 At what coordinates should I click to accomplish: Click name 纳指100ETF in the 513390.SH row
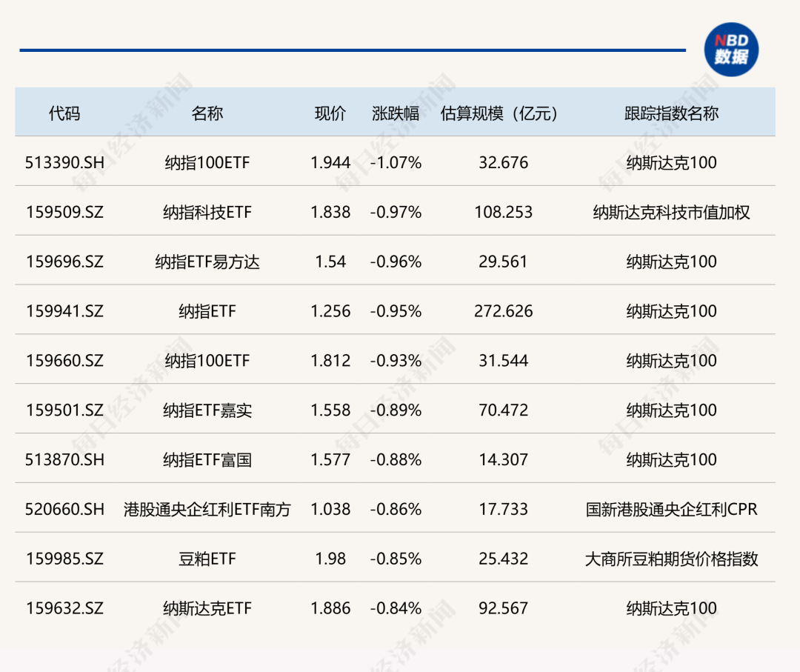click(x=207, y=163)
